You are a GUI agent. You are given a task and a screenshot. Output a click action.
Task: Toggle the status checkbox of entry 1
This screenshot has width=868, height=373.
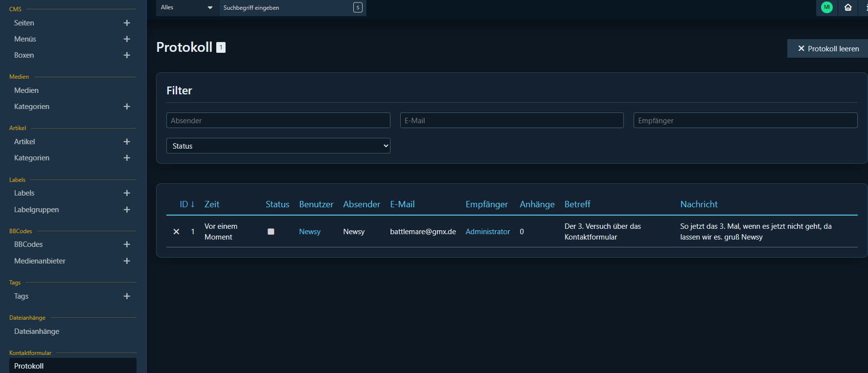click(x=271, y=232)
